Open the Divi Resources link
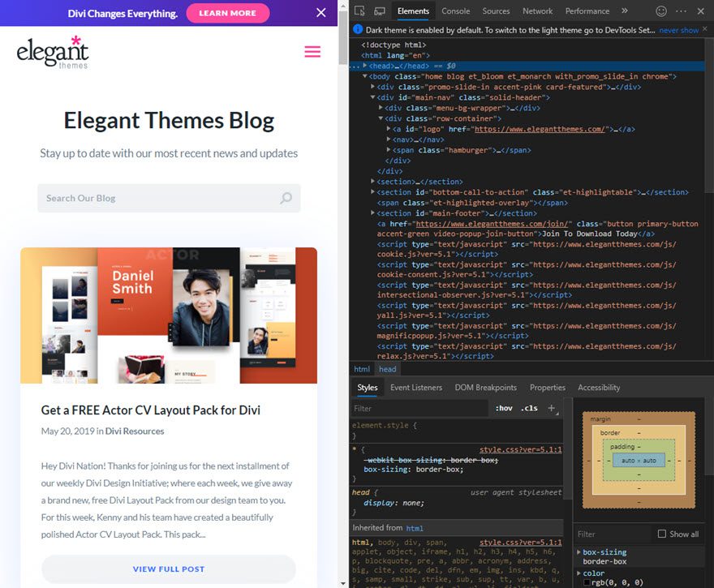The width and height of the screenshot is (714, 588). 135,431
